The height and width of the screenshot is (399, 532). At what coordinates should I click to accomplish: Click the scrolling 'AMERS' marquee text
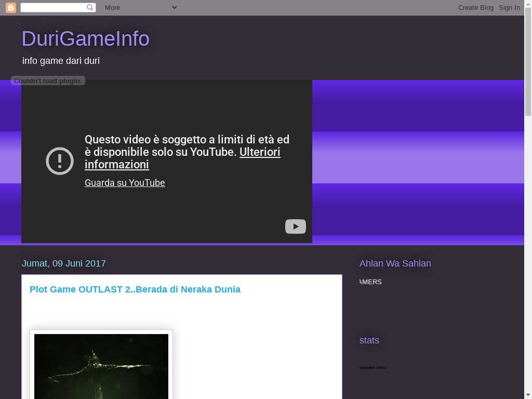click(370, 282)
